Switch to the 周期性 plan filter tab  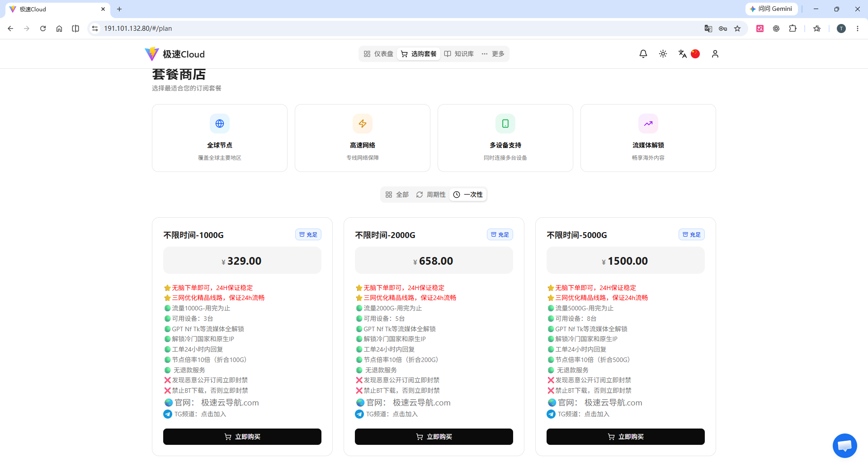(431, 195)
